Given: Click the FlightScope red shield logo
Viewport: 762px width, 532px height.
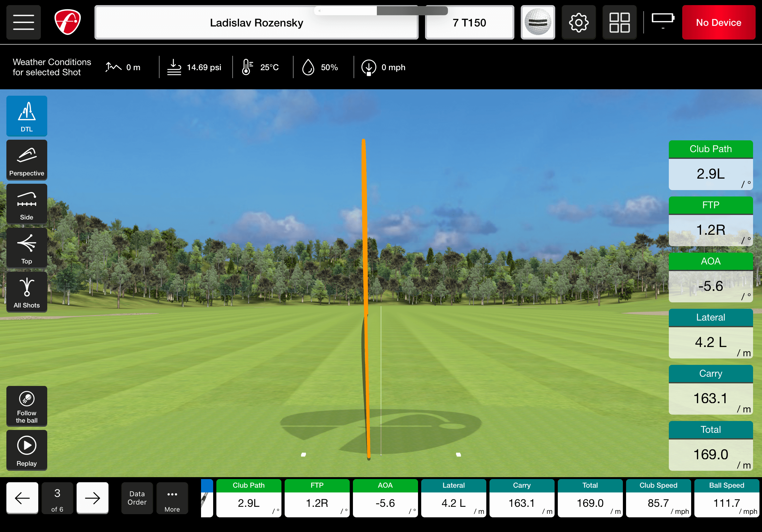Looking at the screenshot, I should [68, 22].
